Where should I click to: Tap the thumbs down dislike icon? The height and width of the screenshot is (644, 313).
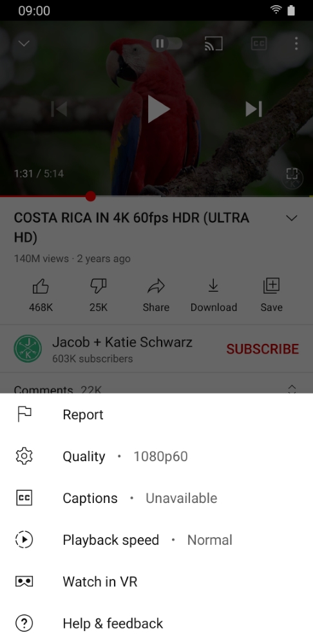[x=99, y=287]
